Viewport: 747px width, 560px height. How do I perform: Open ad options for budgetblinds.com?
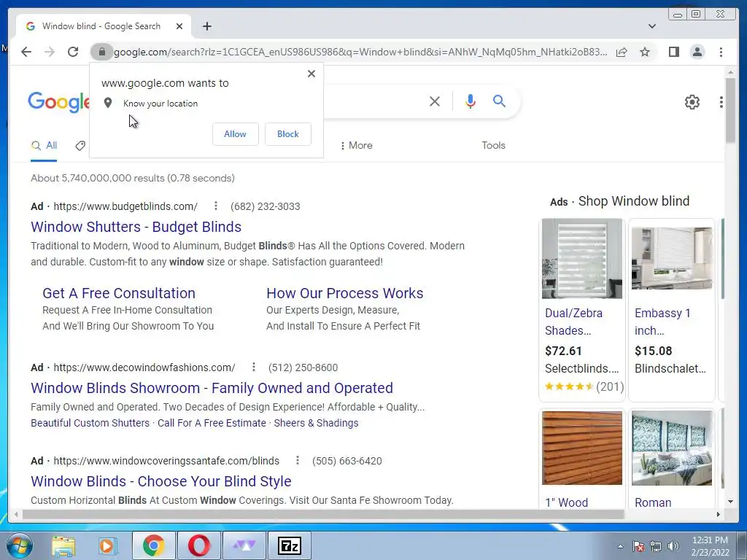pyautogui.click(x=216, y=206)
